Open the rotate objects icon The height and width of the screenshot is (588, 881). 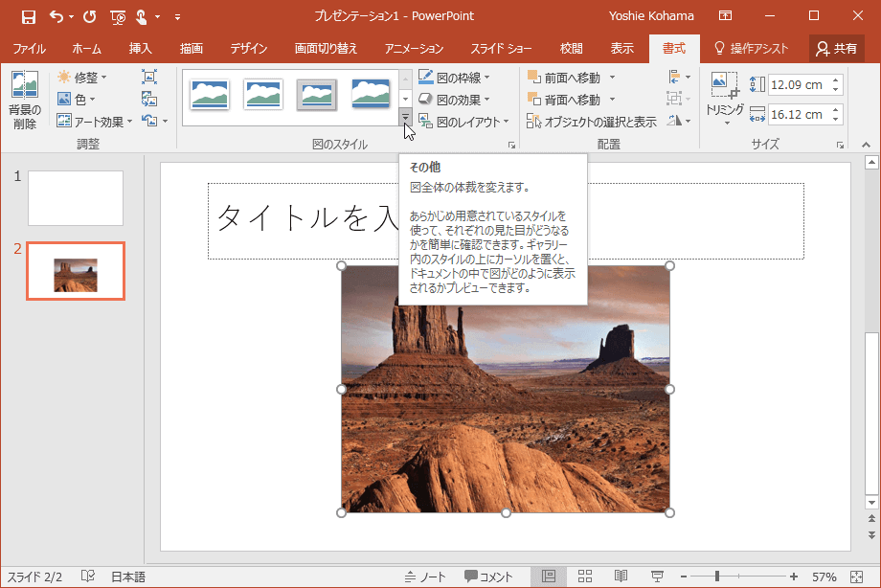point(679,121)
